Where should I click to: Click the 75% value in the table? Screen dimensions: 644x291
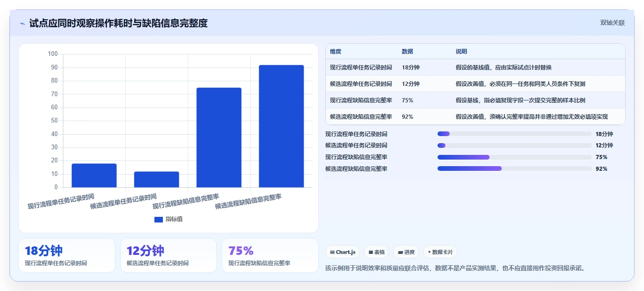point(407,100)
